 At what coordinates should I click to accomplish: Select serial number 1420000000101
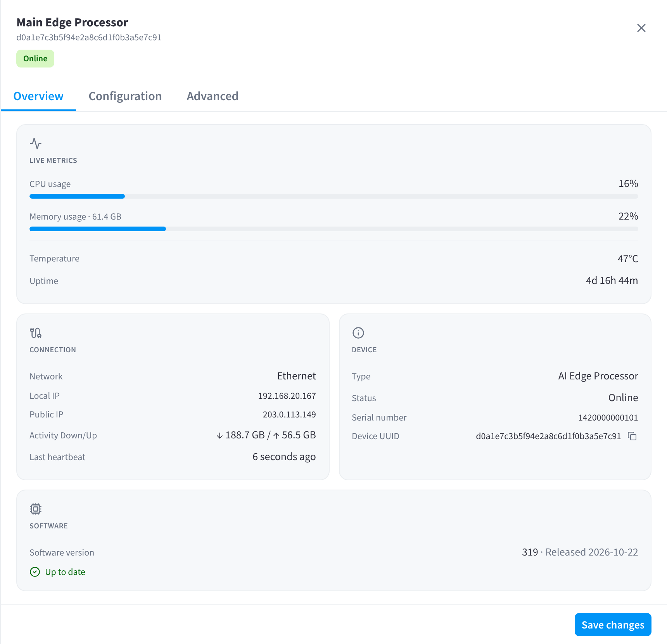point(608,417)
